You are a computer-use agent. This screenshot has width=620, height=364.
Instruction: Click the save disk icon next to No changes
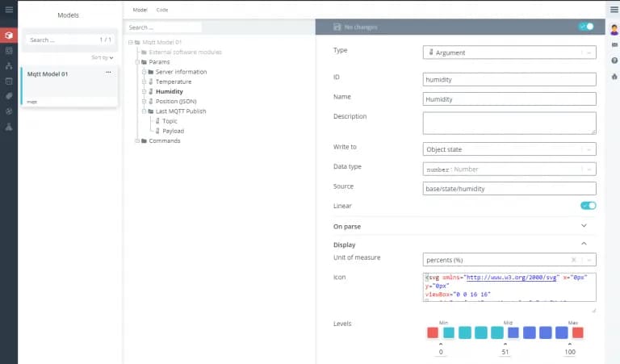coord(337,27)
